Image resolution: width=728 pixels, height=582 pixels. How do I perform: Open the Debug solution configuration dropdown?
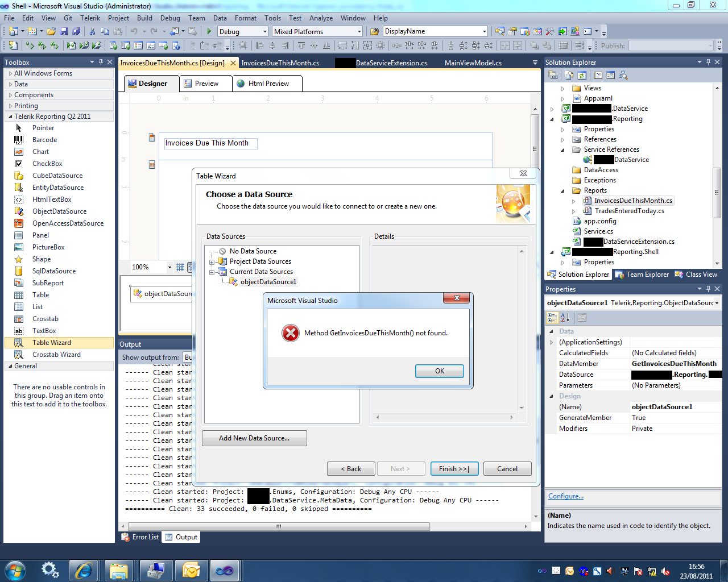coord(265,32)
